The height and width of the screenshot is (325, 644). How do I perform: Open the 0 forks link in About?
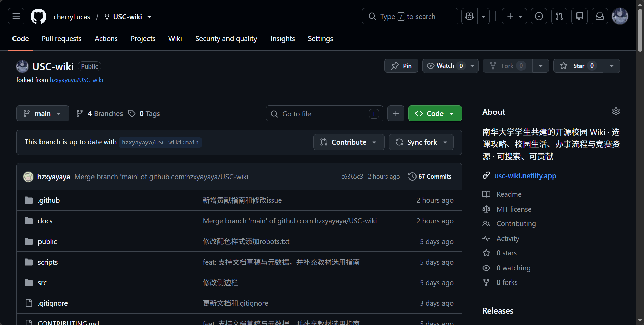click(507, 282)
